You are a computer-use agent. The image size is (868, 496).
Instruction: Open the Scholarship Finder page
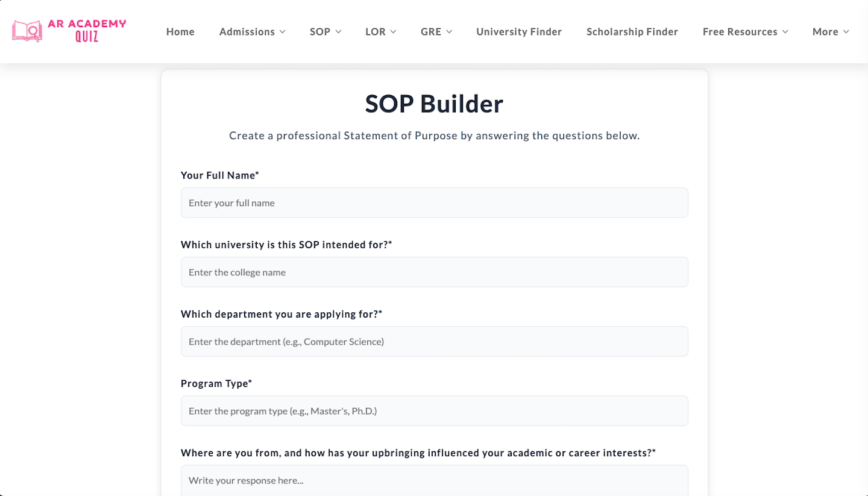point(632,32)
